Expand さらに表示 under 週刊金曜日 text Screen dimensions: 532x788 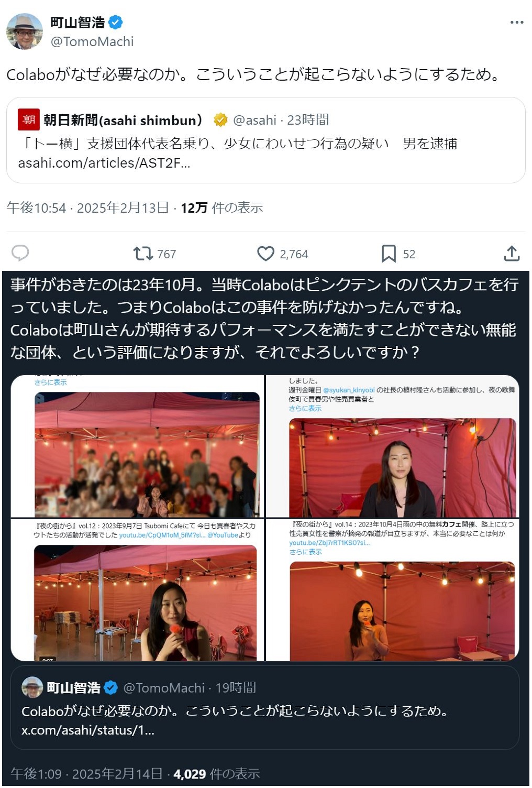(x=305, y=408)
